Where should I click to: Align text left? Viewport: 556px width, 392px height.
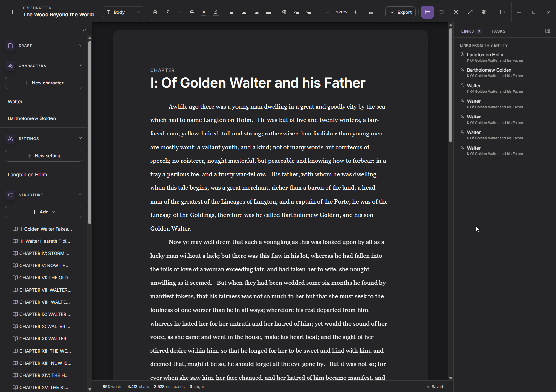(232, 12)
